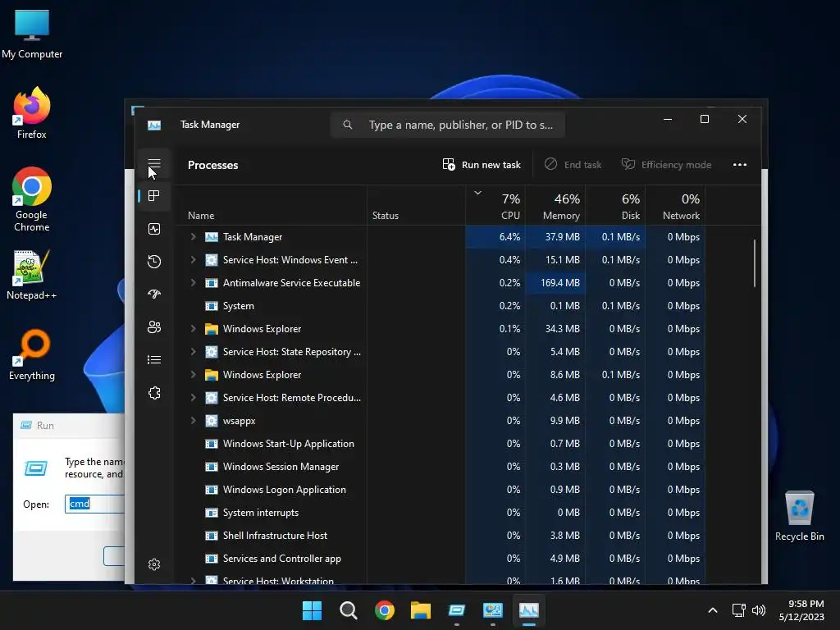The width and height of the screenshot is (840, 630).
Task: Select the Processes sidebar icon
Action: click(x=153, y=196)
